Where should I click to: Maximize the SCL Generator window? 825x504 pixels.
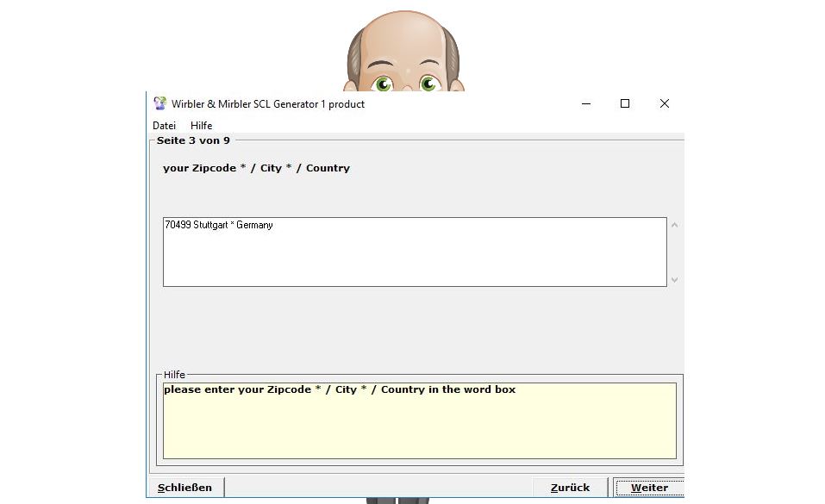(625, 103)
